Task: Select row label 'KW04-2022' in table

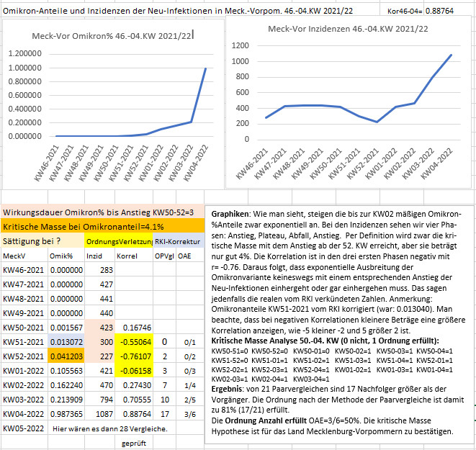Action: (x=24, y=414)
